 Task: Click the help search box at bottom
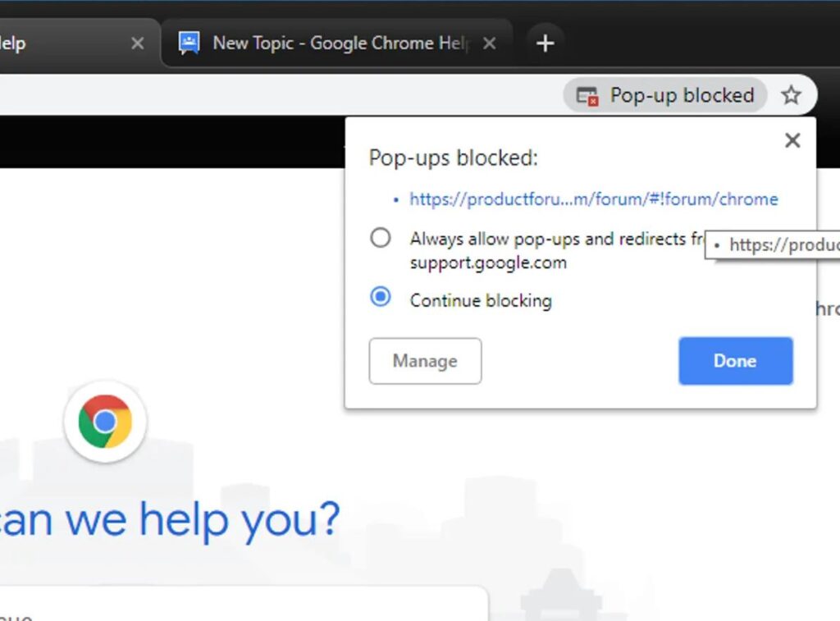click(244, 605)
